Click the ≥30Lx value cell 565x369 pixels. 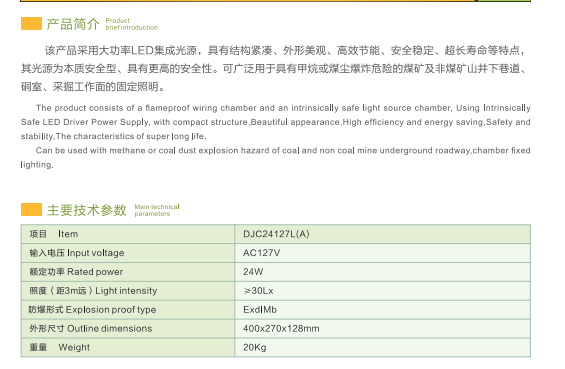(x=383, y=291)
